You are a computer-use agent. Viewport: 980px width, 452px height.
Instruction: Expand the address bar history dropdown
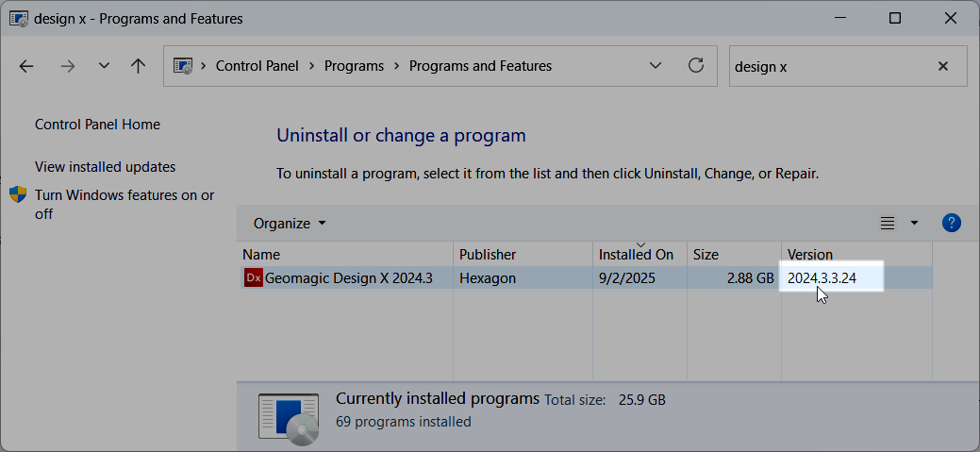click(x=655, y=66)
